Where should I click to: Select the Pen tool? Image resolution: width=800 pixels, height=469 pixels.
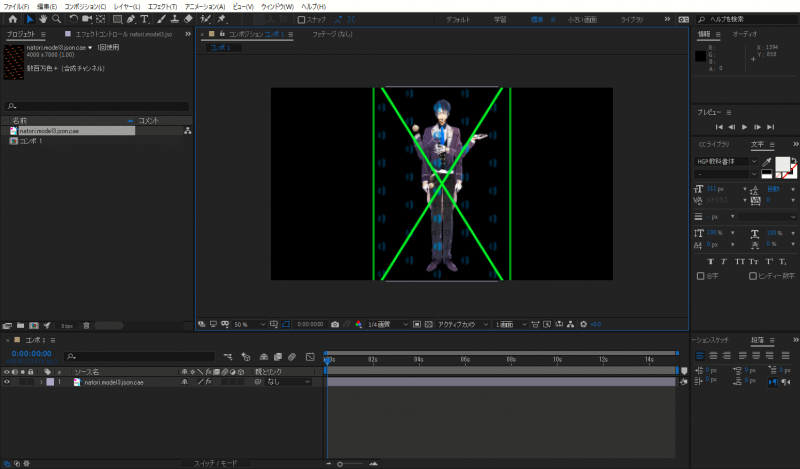[131, 19]
